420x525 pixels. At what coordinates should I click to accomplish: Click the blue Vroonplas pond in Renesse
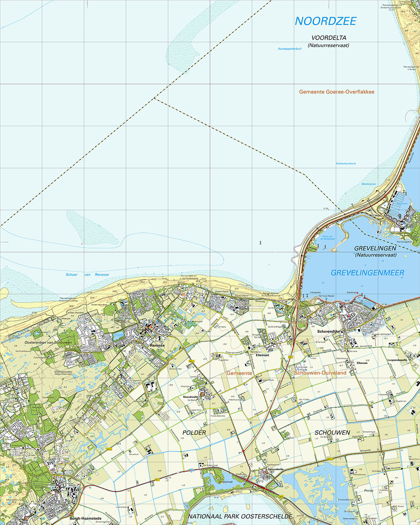[119, 335]
